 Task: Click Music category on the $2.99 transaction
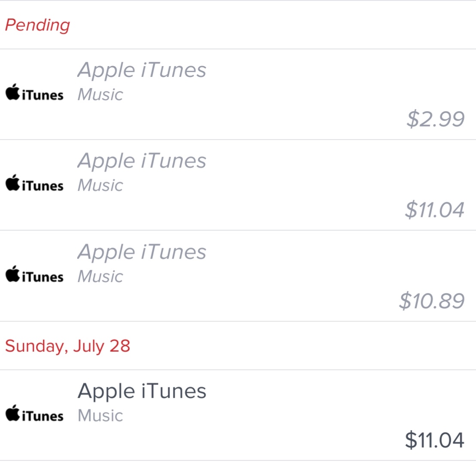tap(100, 94)
